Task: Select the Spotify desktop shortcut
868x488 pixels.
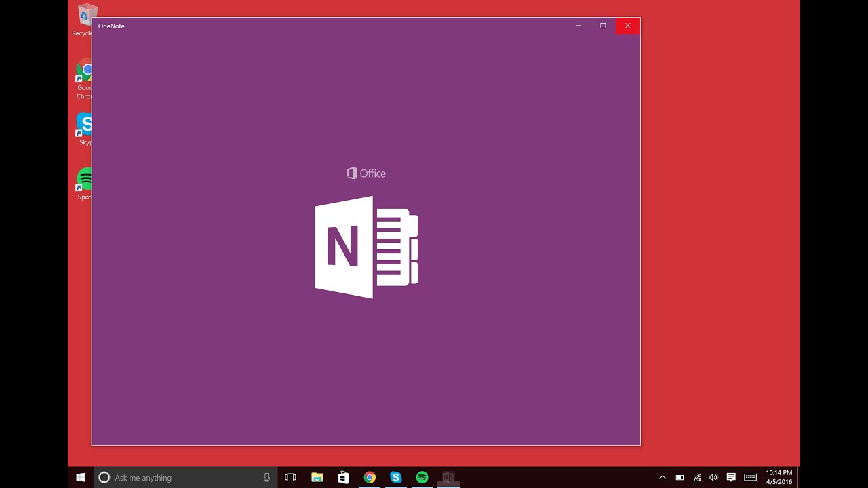Action: 84,184
